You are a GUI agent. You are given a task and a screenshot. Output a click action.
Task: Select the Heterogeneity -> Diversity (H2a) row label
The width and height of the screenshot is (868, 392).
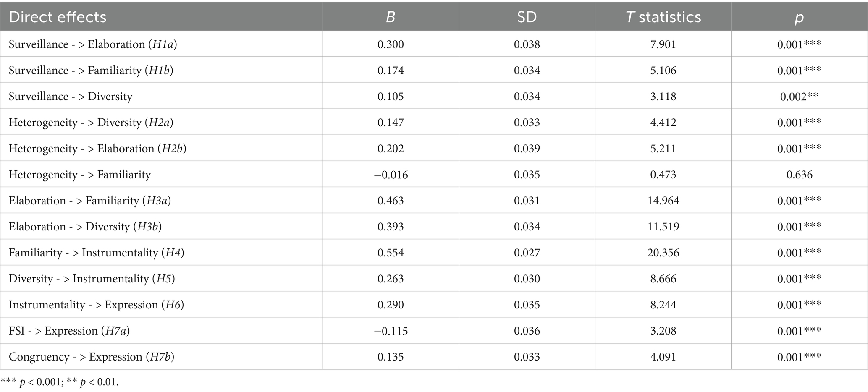click(91, 123)
